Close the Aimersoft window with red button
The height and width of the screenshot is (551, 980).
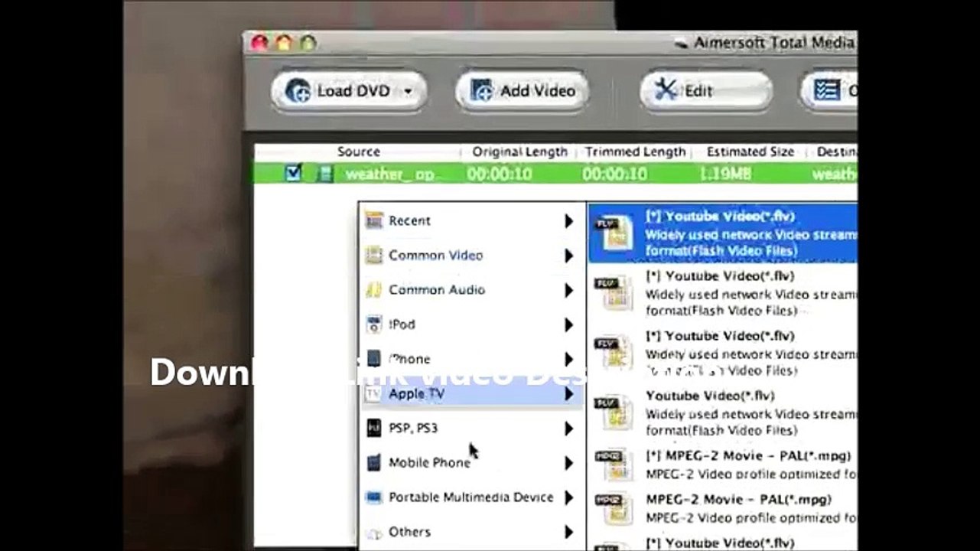click(259, 43)
